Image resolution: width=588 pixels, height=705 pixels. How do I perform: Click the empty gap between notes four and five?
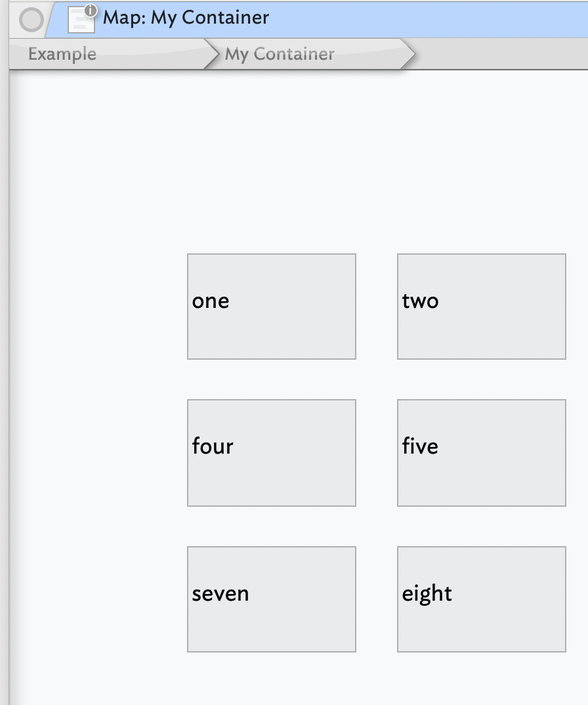[x=377, y=453]
